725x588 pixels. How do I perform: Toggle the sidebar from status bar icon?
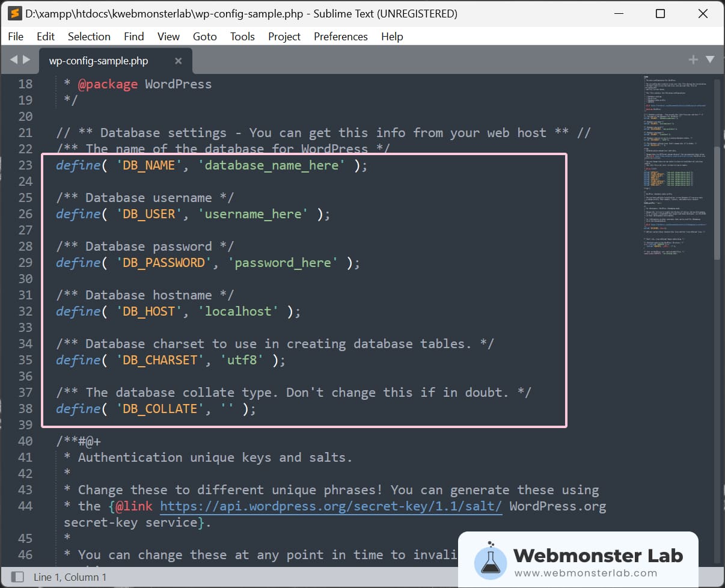[17, 577]
